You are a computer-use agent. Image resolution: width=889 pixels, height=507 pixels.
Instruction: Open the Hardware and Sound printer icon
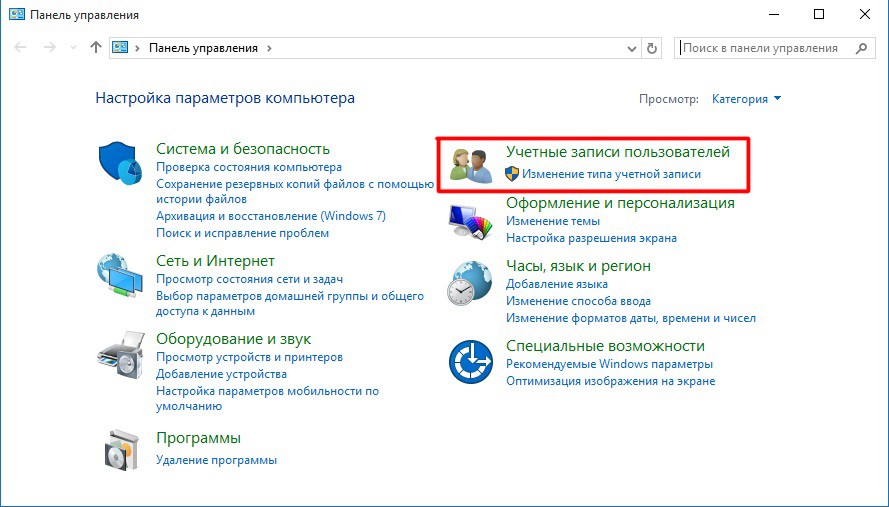point(121,354)
